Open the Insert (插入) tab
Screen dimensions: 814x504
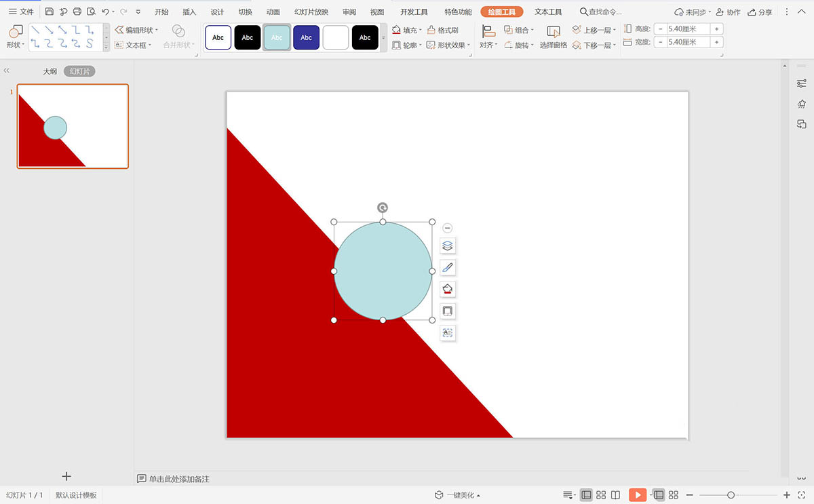[189, 12]
